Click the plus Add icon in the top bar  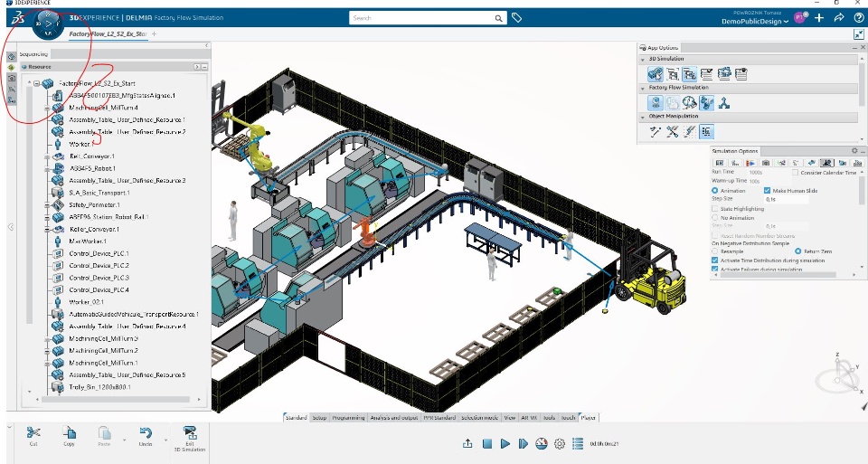click(x=819, y=18)
